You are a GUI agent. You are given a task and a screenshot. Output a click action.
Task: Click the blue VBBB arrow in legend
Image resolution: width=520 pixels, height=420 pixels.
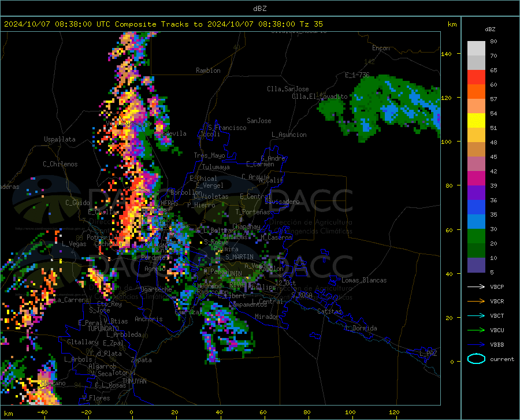click(476, 345)
